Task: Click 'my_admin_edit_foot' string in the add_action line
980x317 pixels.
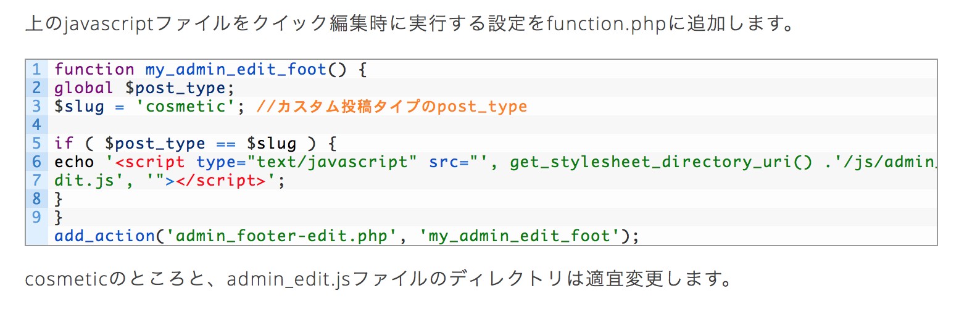Action: [x=520, y=236]
